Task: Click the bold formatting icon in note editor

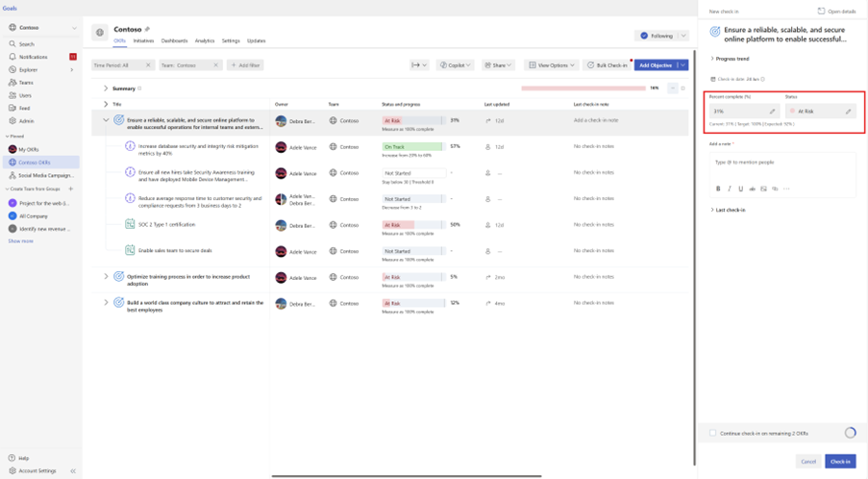Action: pyautogui.click(x=718, y=189)
